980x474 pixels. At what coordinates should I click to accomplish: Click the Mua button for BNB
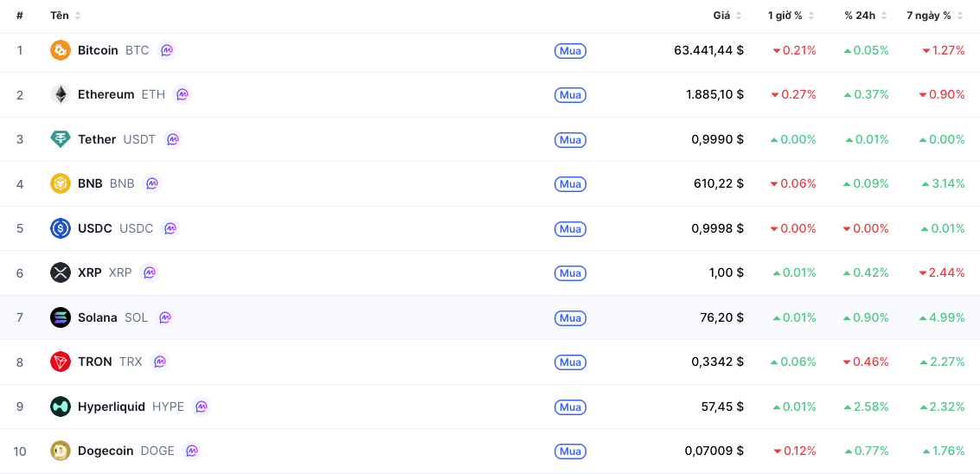point(570,184)
